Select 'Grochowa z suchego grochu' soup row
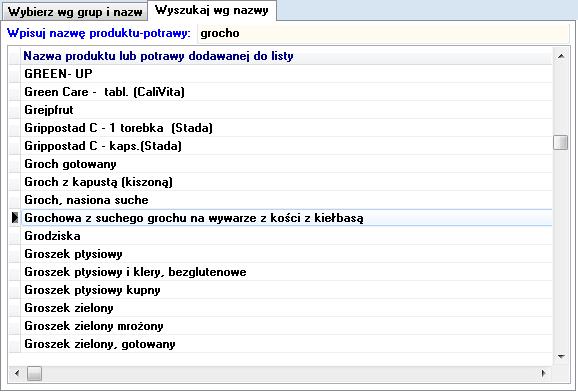This screenshot has width=578, height=392. (287, 218)
